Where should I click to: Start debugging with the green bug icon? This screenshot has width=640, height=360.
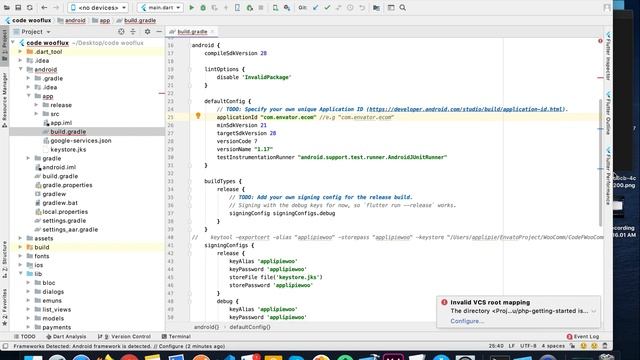203,7
